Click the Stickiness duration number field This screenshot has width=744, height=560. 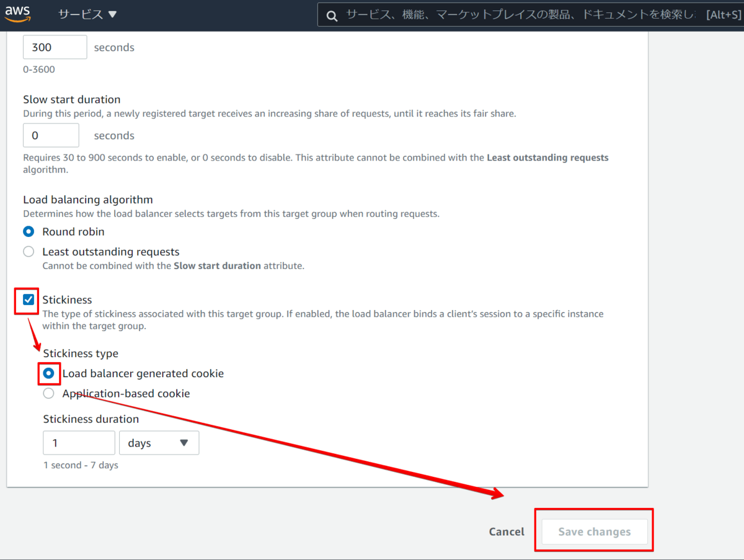[x=79, y=443]
